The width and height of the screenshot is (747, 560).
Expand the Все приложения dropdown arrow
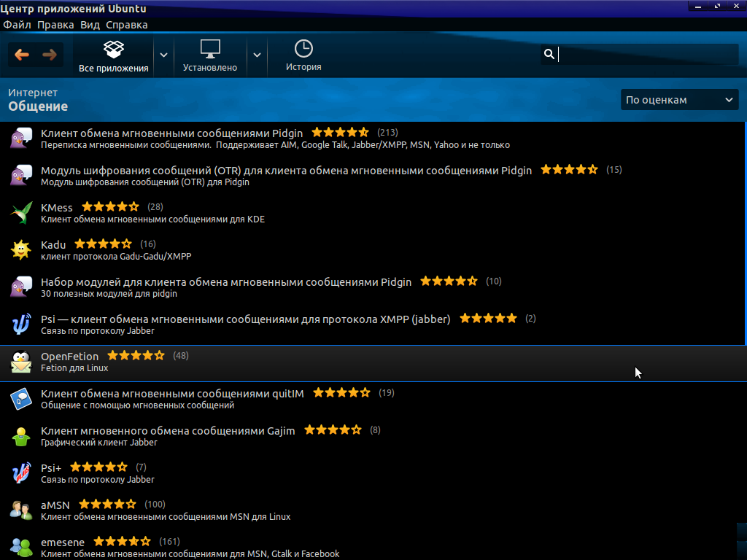point(163,55)
